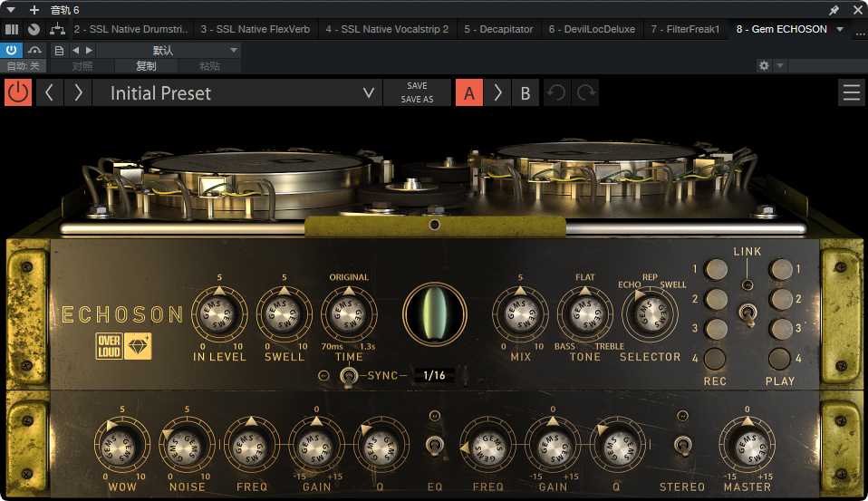Open the 默认 preset dropdown
The height and width of the screenshot is (501, 868).
coord(169,51)
